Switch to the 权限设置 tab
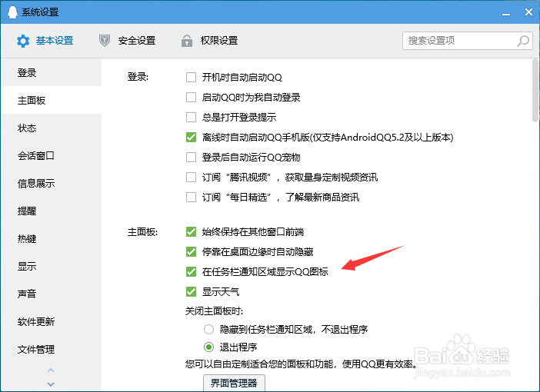 209,41
